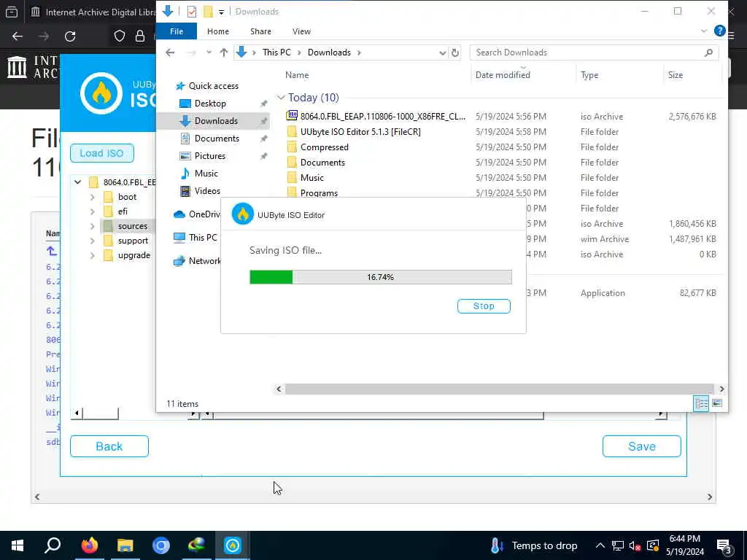Go back in File Explorer

tap(170, 52)
